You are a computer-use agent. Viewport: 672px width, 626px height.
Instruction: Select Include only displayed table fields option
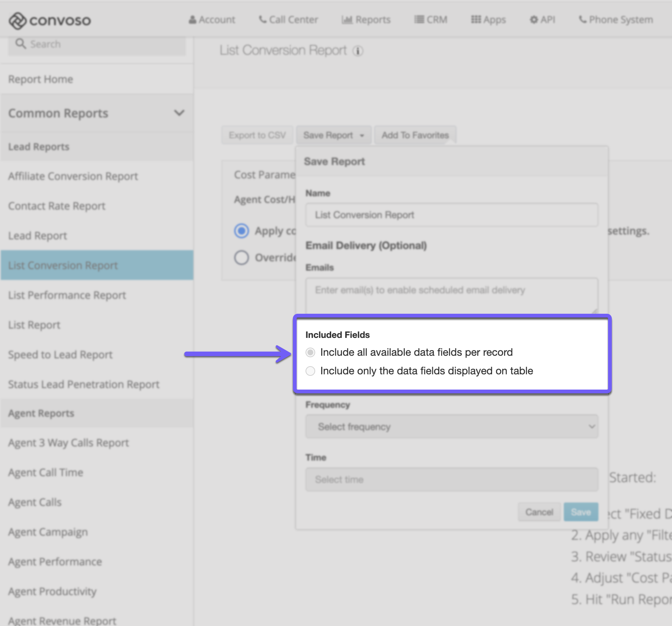tap(310, 371)
